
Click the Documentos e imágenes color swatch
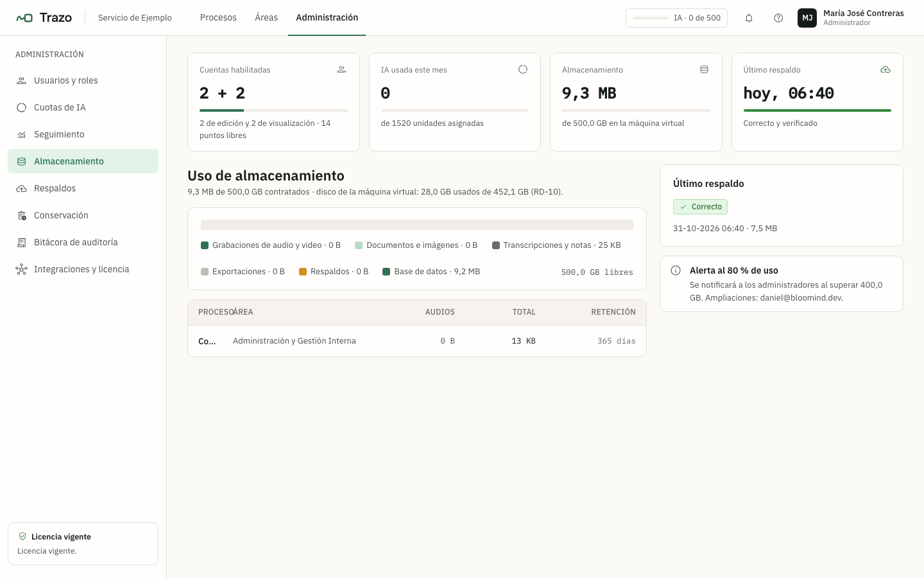[359, 245]
